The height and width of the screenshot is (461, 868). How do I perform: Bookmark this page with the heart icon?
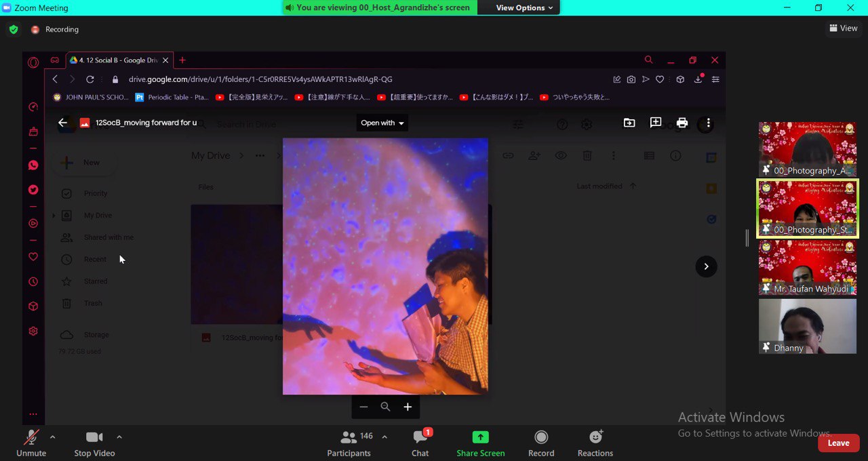click(660, 79)
